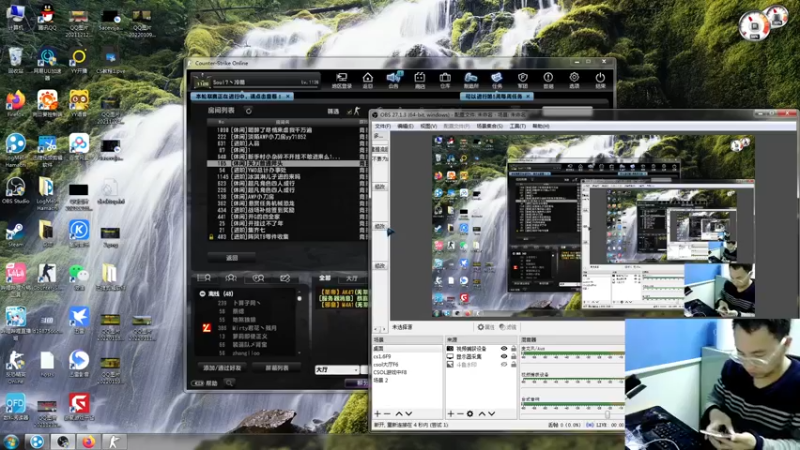Click the block list button in CSO

(x=277, y=367)
